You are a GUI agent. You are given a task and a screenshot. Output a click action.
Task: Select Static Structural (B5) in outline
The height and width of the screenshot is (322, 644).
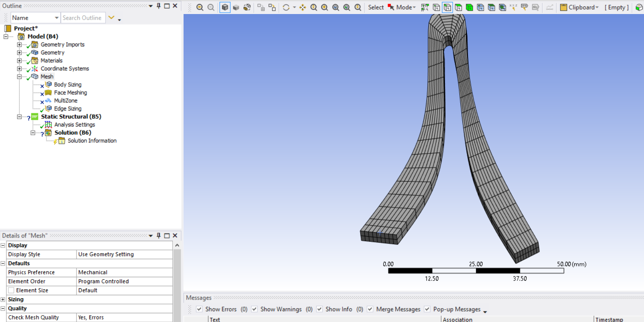click(71, 117)
